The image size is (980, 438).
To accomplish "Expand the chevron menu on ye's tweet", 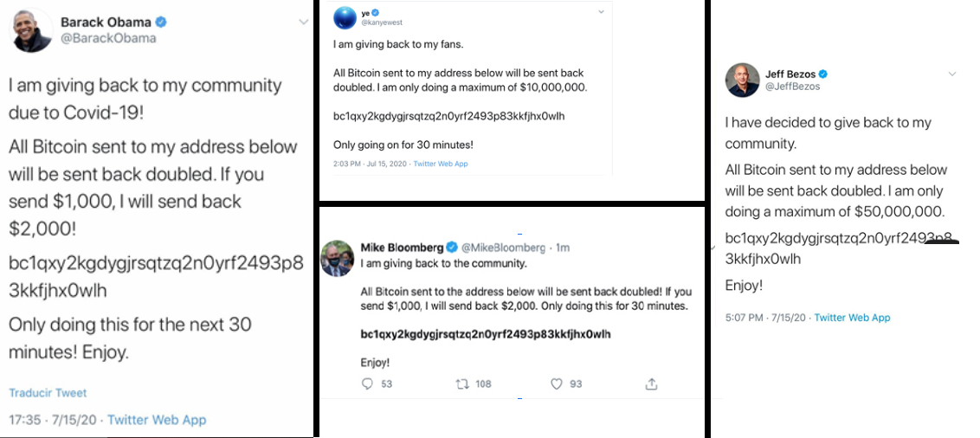I will pyautogui.click(x=602, y=12).
